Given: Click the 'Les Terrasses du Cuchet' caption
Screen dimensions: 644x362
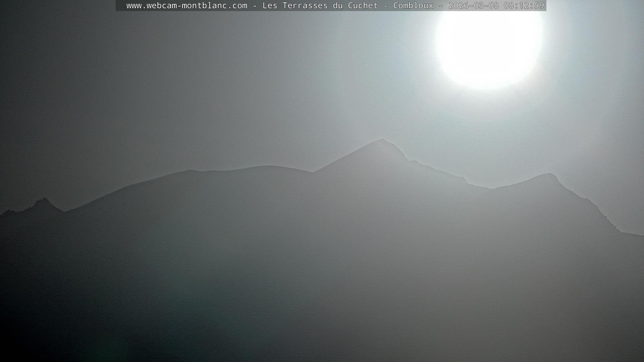Looking at the screenshot, I should click(x=320, y=6).
